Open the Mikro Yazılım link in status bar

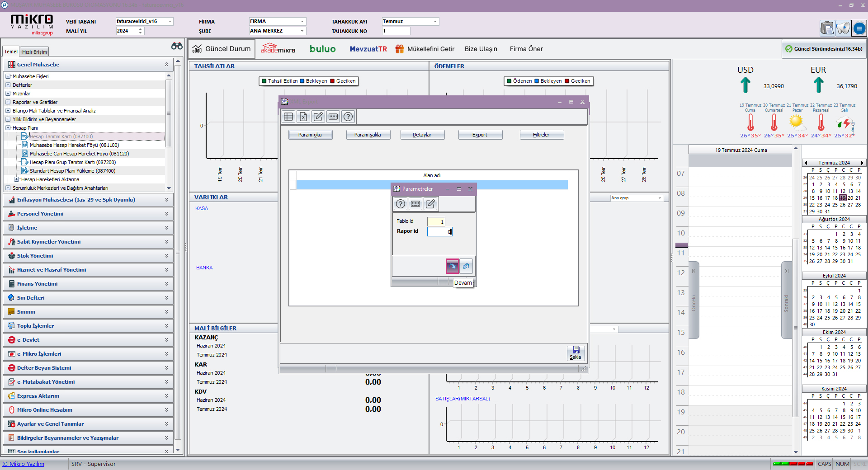coord(24,464)
